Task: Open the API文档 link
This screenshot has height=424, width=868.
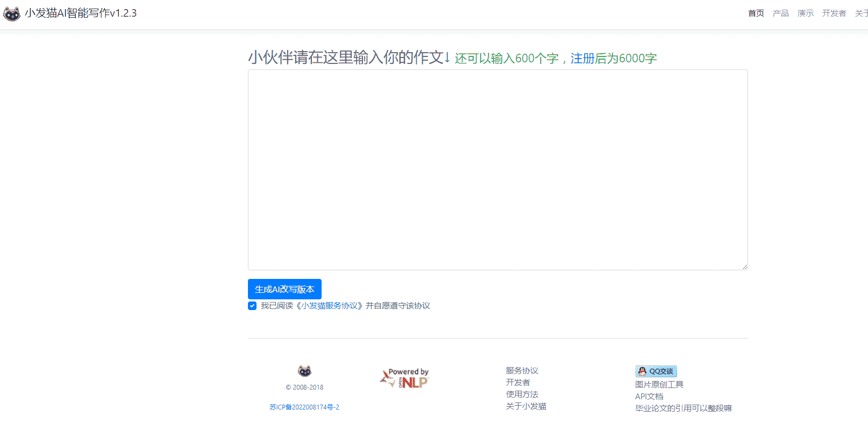Action: [x=649, y=397]
